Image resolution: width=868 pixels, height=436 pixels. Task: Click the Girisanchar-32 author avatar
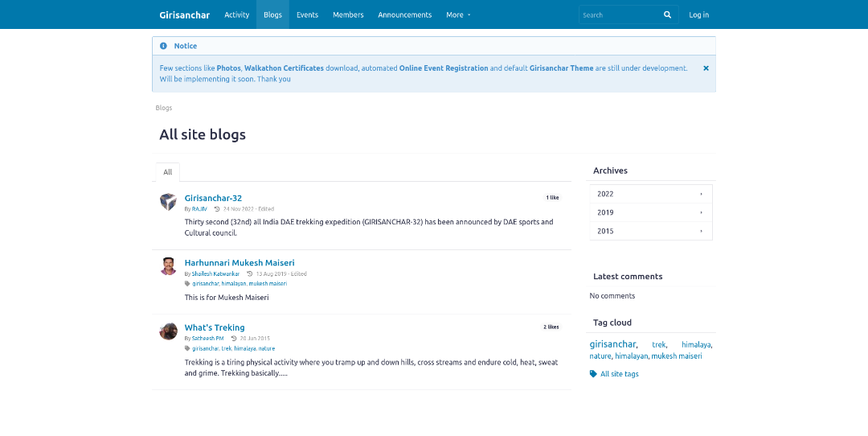[168, 202]
